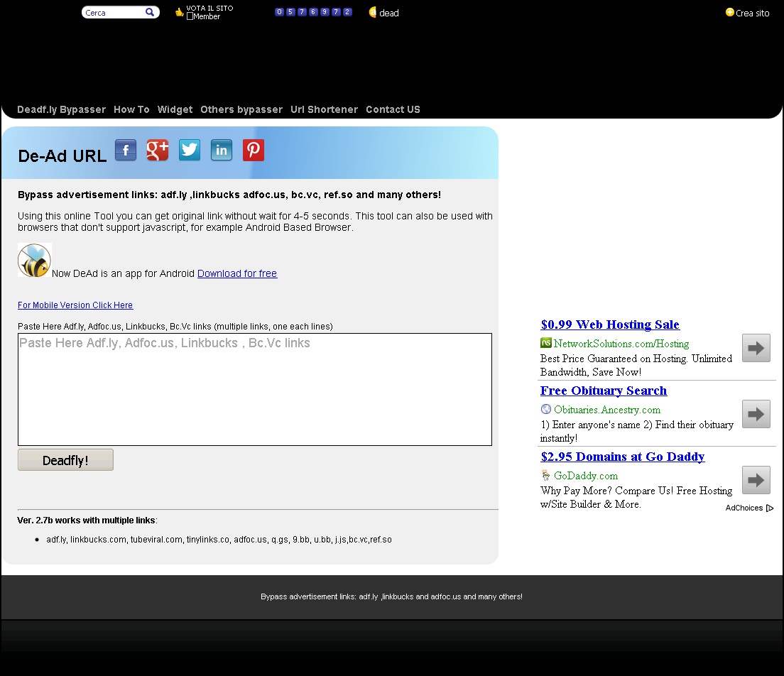Click the Crea sito link
The height and width of the screenshot is (676, 784).
point(753,13)
